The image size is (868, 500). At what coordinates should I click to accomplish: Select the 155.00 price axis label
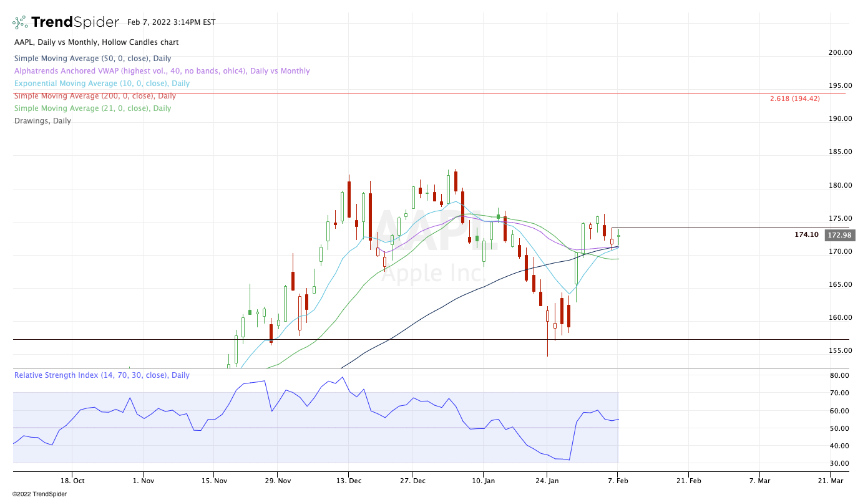(840, 350)
